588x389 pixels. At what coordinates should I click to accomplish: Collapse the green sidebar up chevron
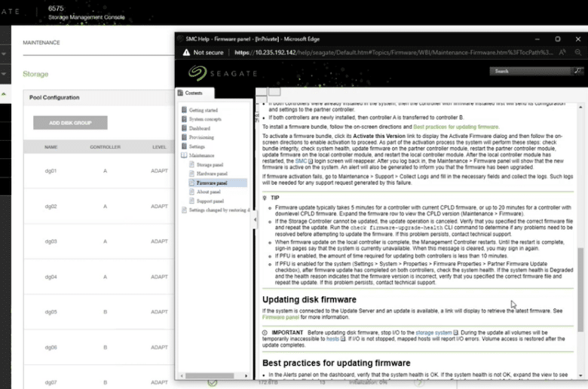[4, 93]
